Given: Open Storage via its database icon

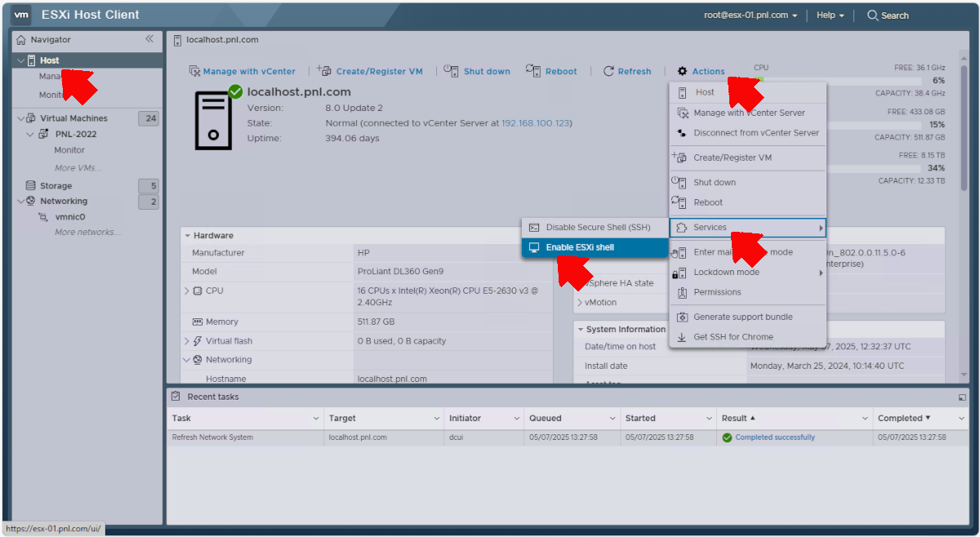Looking at the screenshot, I should pos(31,185).
